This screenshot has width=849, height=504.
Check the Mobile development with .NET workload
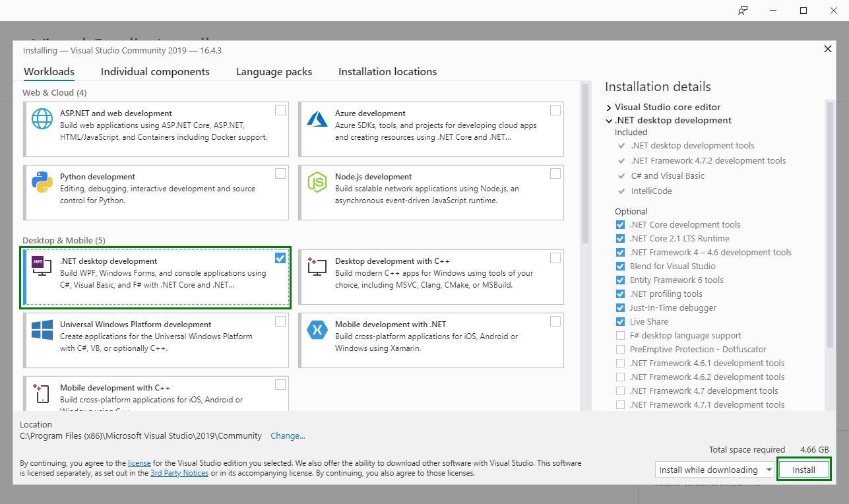tap(555, 321)
